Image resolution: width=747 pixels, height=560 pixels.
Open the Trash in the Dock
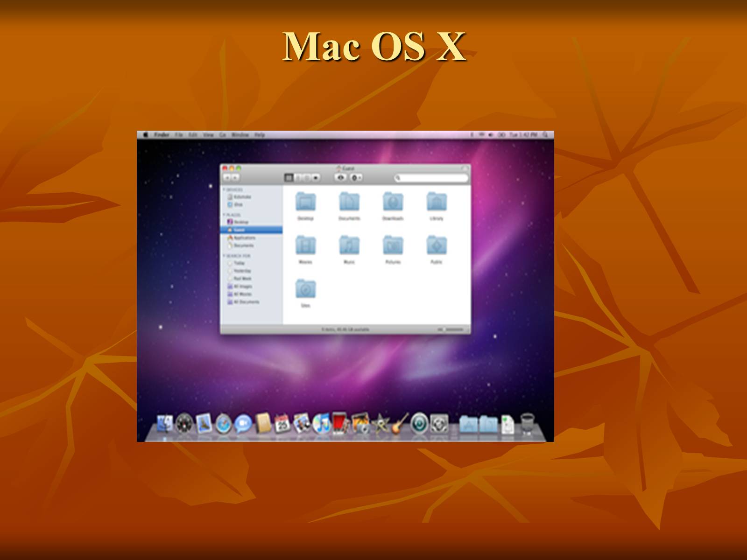click(527, 424)
